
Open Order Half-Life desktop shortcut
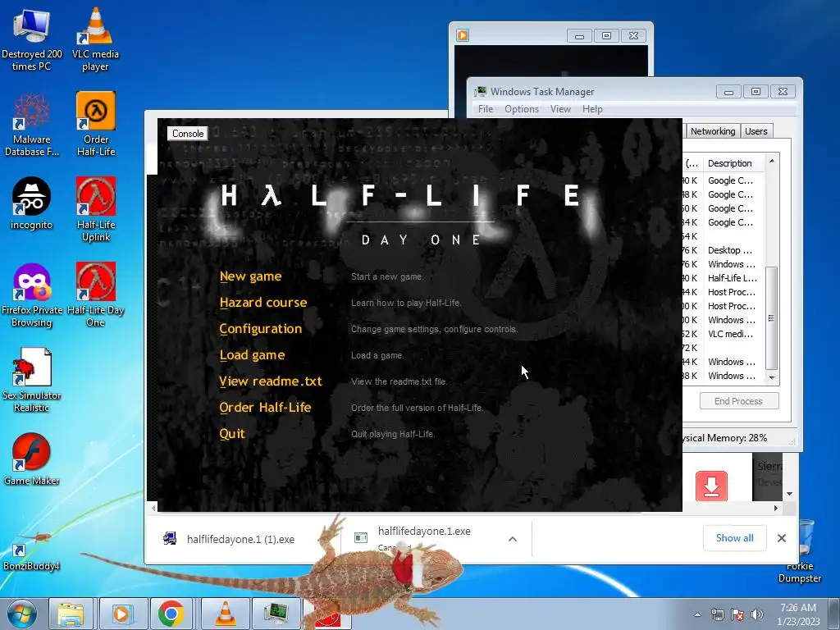[96, 125]
